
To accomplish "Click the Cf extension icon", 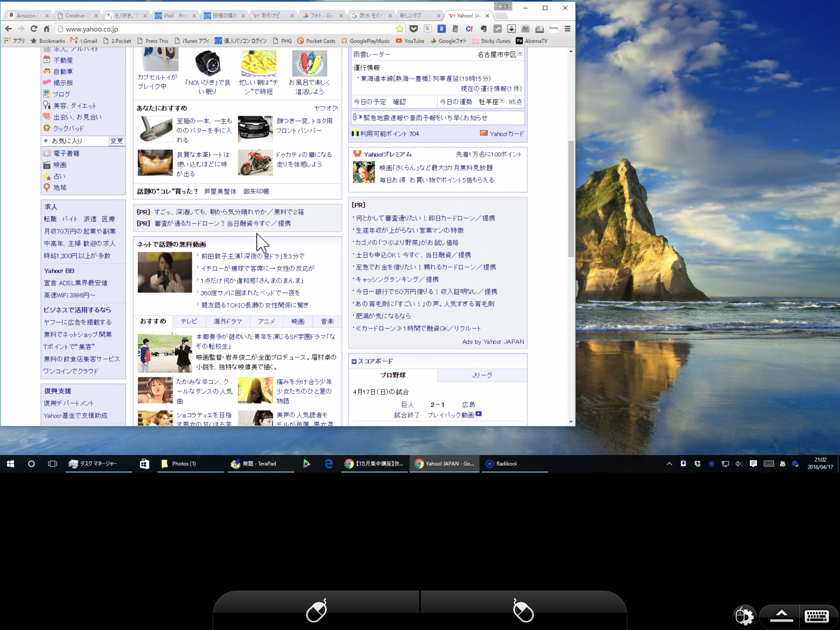I will click(x=469, y=29).
